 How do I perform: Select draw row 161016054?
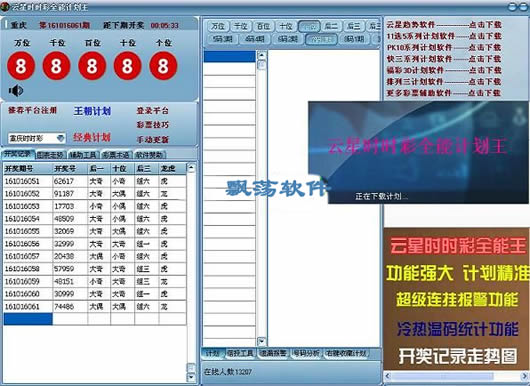pyautogui.click(x=95, y=219)
